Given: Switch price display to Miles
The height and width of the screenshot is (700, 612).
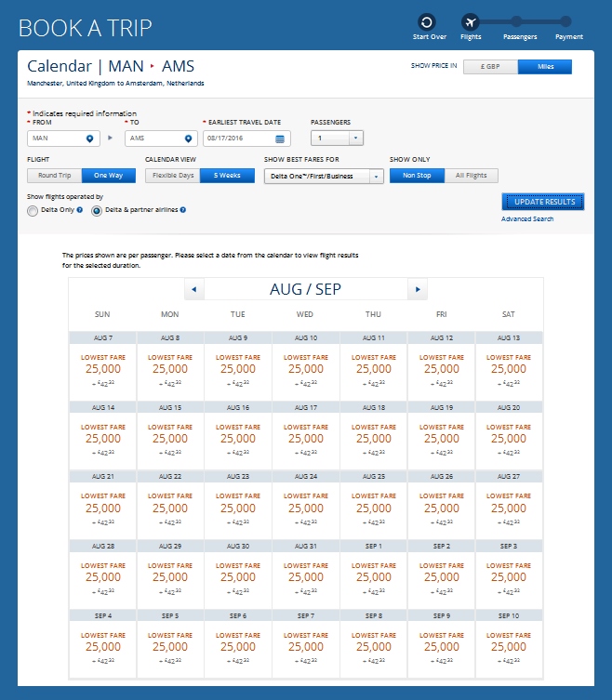Looking at the screenshot, I should click(x=544, y=67).
